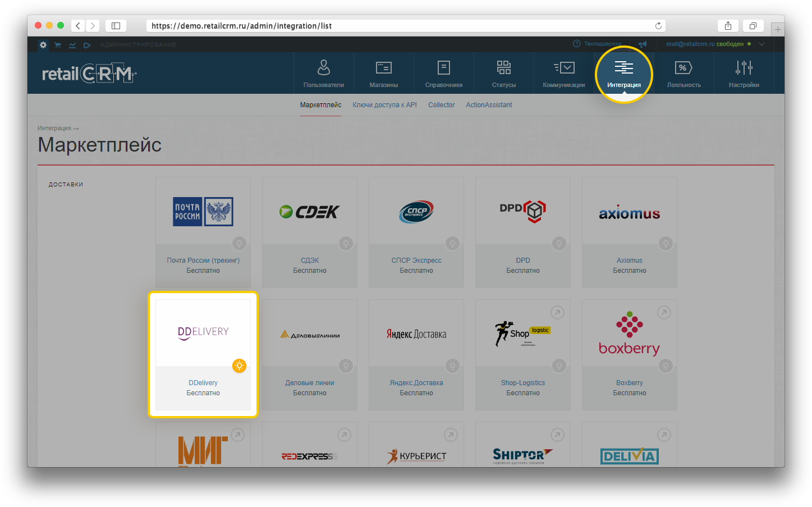Click the DDelivery logo thumbnail
The image size is (812, 507).
tap(203, 333)
